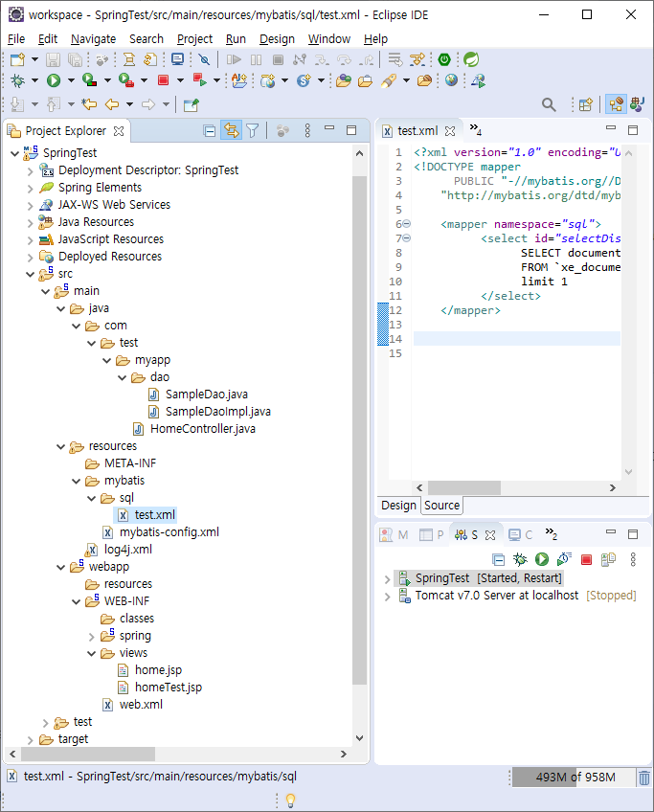The image size is (654, 812).
Task: Open the Navigate menu
Action: [x=93, y=39]
